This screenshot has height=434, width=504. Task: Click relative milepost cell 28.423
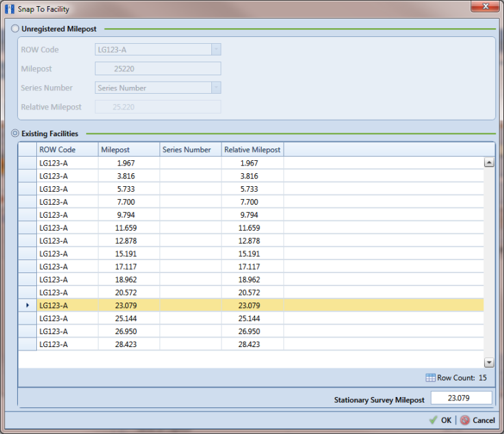point(252,344)
